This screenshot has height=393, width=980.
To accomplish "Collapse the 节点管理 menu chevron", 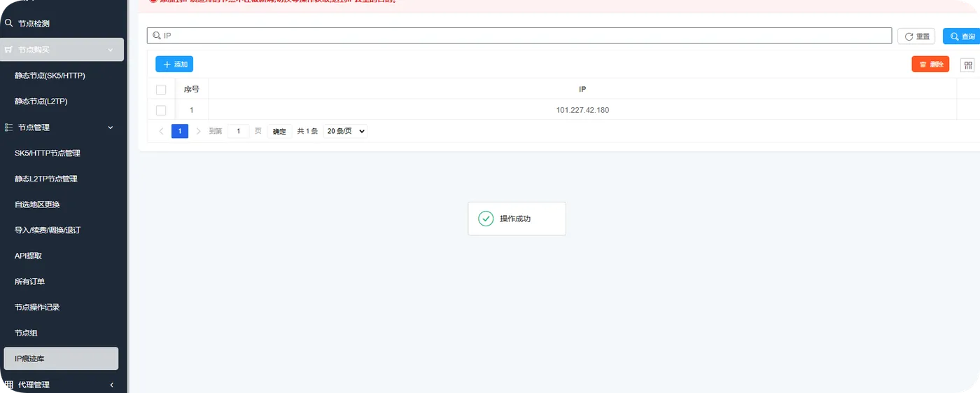I will point(111,127).
